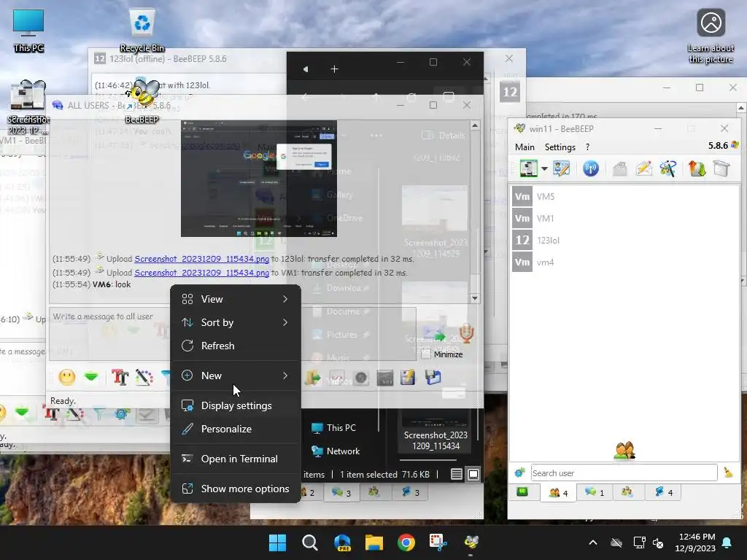This screenshot has height=560, width=747.
Task: Switch File Explorer to large thumbnails view
Action: click(x=473, y=474)
